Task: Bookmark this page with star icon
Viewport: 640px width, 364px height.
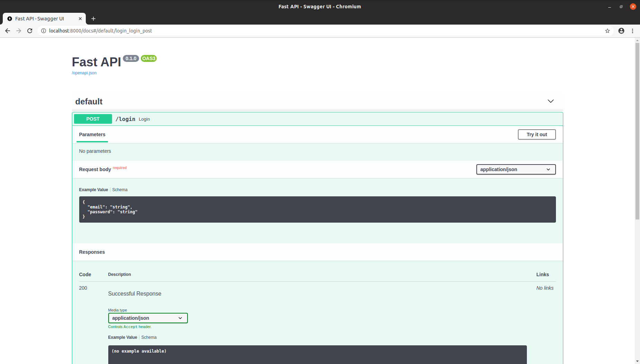Action: click(x=607, y=31)
